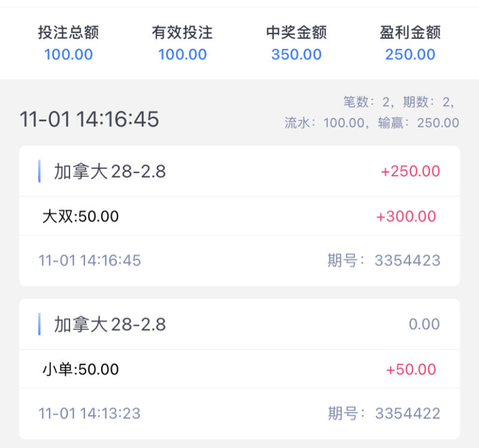Select the 小单:50.00 bet entry
The height and width of the screenshot is (448, 479).
80,369
